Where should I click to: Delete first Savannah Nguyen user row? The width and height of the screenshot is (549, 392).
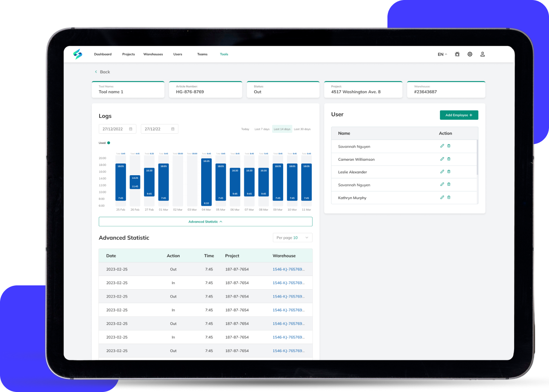[x=449, y=146]
